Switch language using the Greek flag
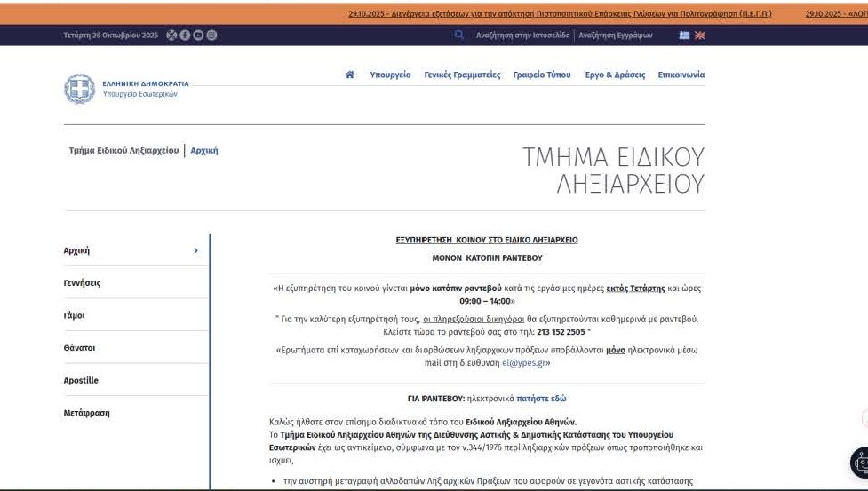This screenshot has width=868, height=491. (684, 36)
